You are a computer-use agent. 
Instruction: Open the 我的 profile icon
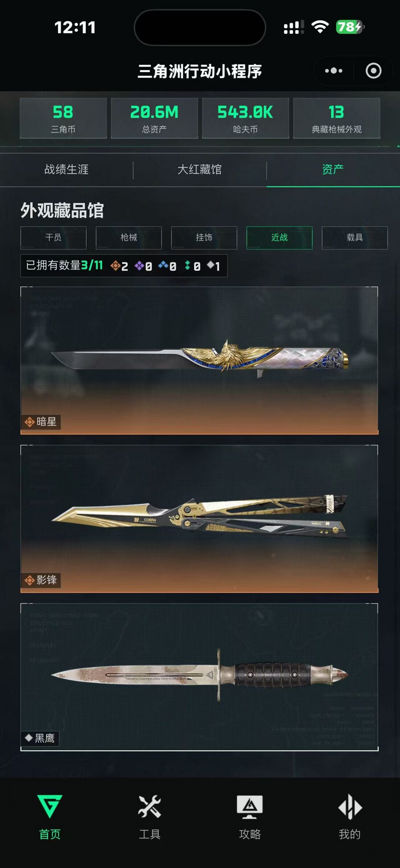point(350,806)
